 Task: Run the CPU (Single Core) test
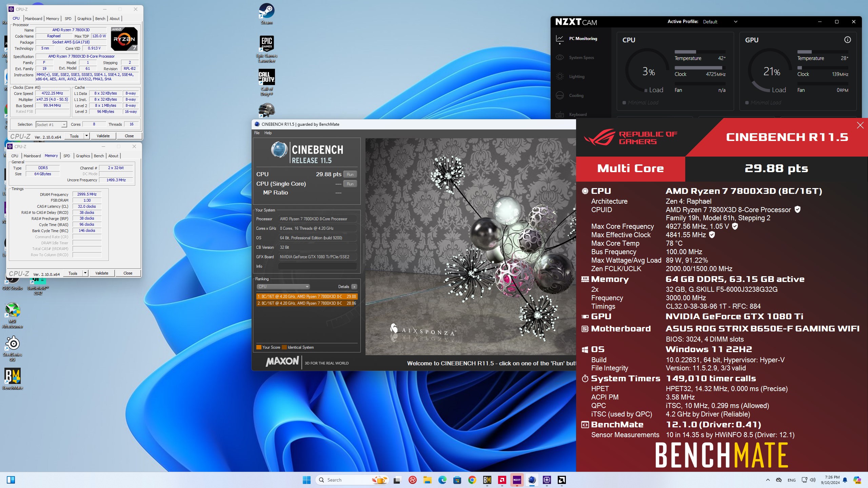point(350,184)
